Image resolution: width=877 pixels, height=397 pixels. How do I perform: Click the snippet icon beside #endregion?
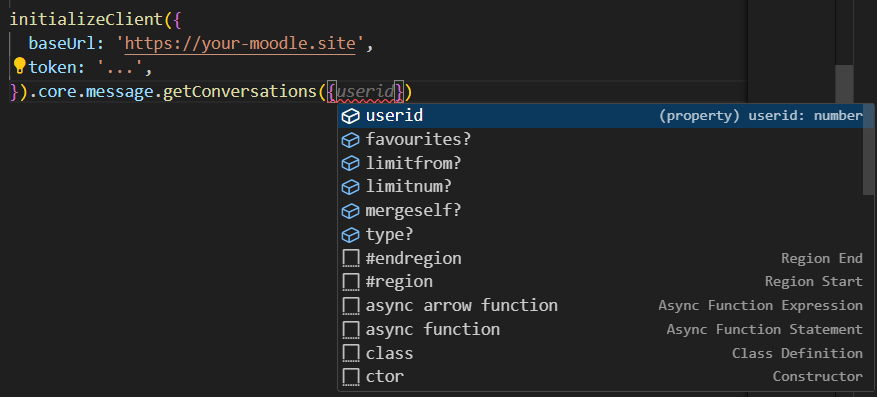click(x=351, y=258)
